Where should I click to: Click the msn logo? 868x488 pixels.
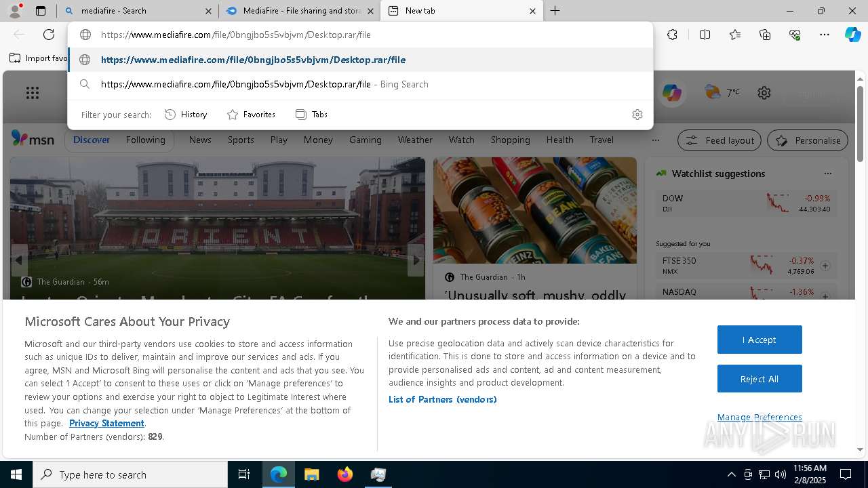tap(33, 139)
